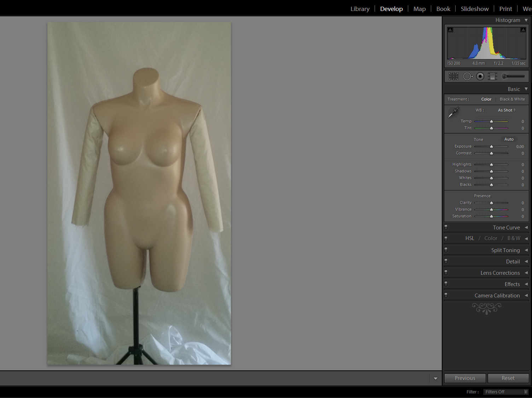Viewport: 532px width, 398px height.
Task: Click the Highlights slider handle
Action: click(x=491, y=165)
